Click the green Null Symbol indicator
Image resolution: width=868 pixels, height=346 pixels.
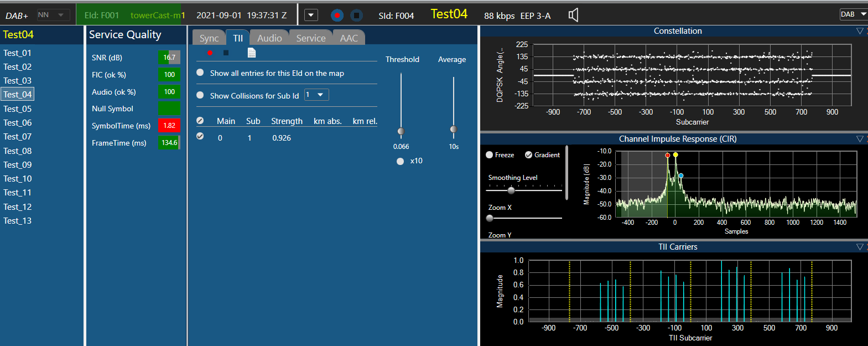pyautogui.click(x=169, y=109)
